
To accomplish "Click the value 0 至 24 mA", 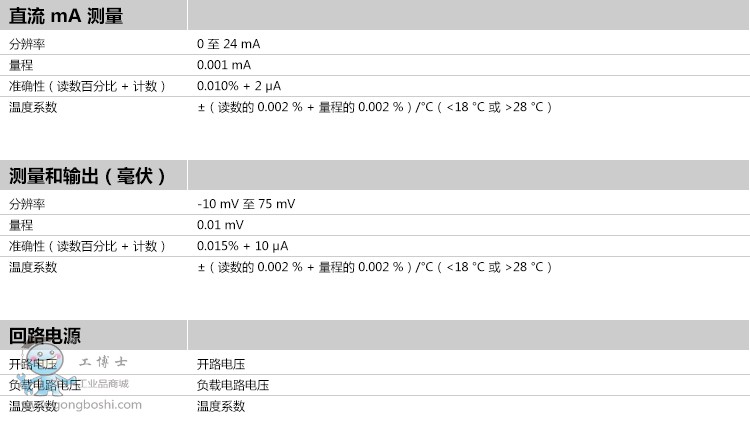I will pyautogui.click(x=228, y=44).
